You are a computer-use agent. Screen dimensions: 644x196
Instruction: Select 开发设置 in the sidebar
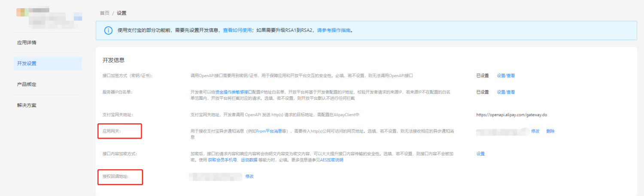(x=27, y=64)
